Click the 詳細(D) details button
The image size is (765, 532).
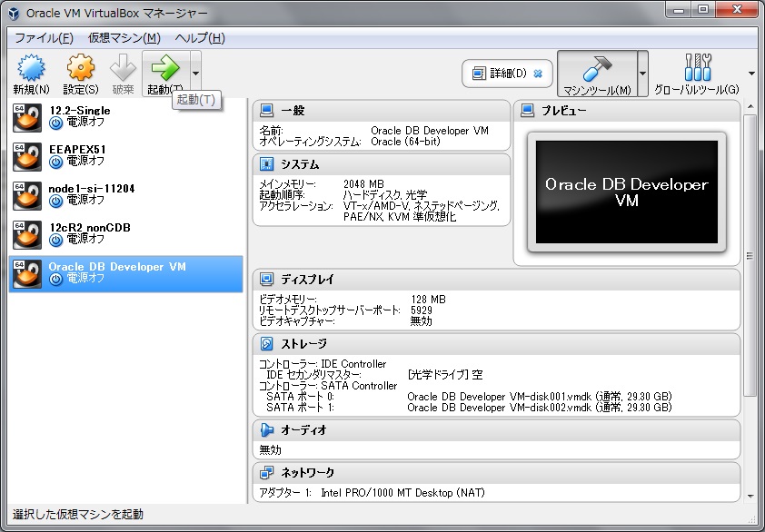click(507, 74)
